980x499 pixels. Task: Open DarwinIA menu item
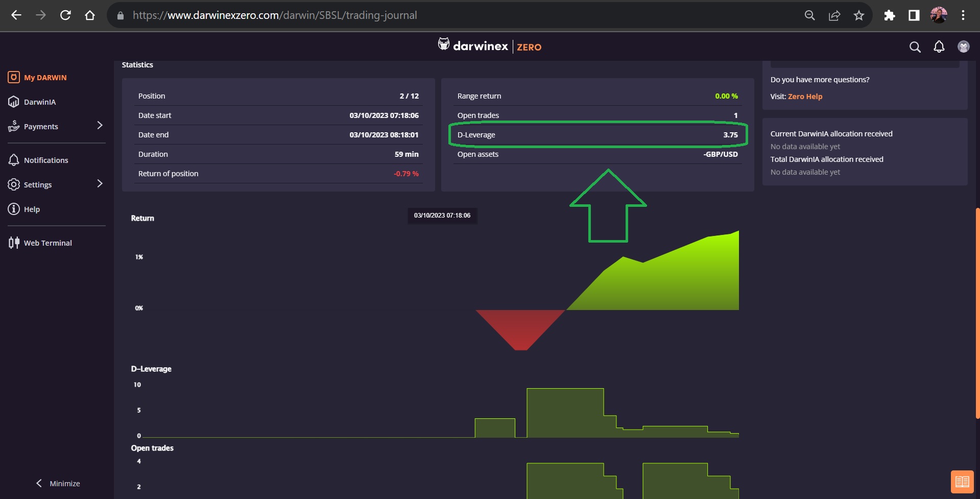[39, 102]
